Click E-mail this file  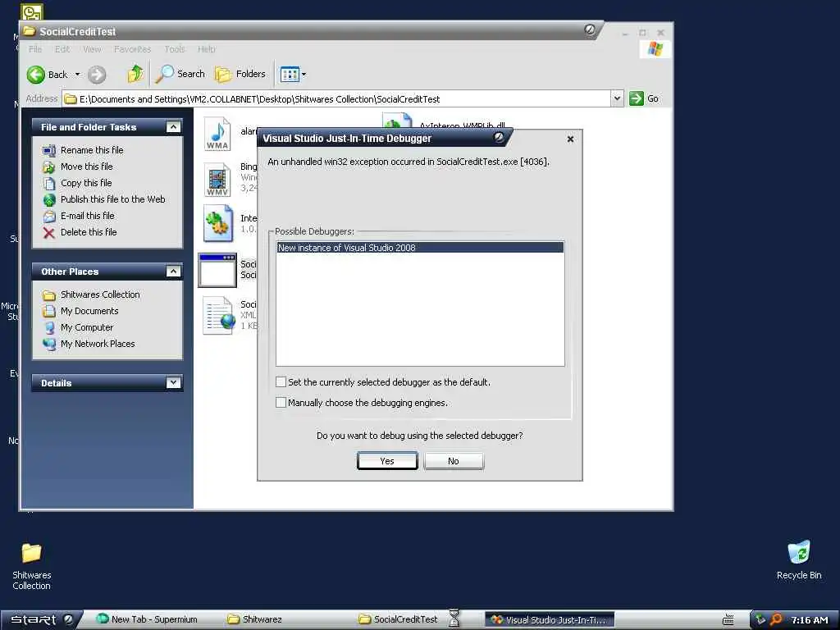coord(87,216)
